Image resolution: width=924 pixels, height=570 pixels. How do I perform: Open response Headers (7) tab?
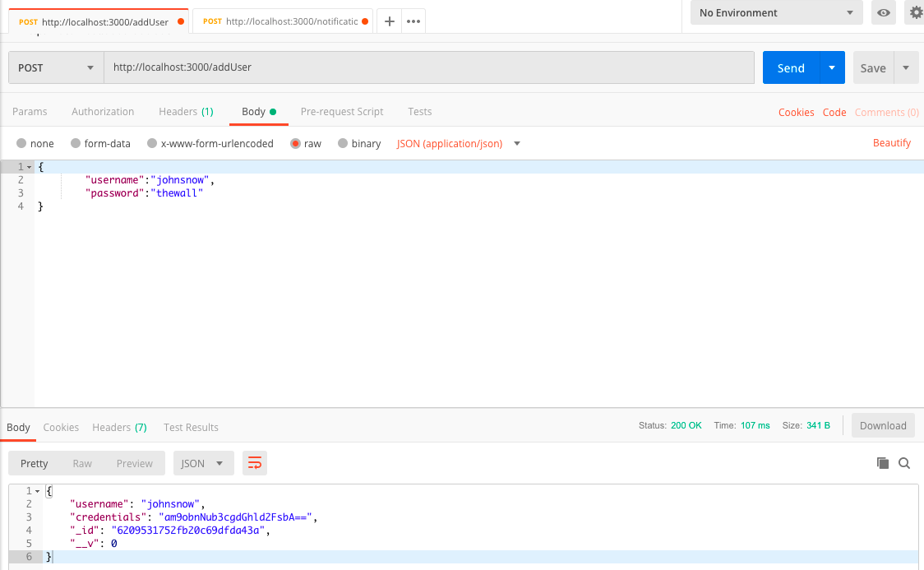(119, 428)
